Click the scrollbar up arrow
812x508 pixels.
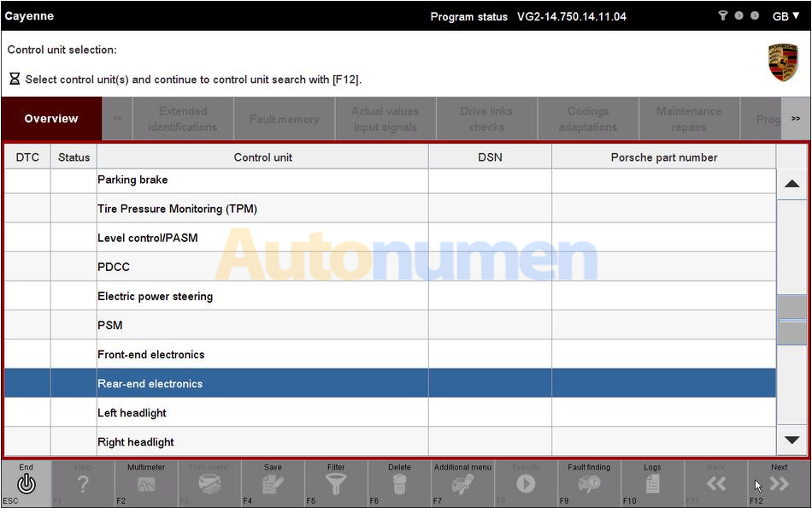[792, 184]
